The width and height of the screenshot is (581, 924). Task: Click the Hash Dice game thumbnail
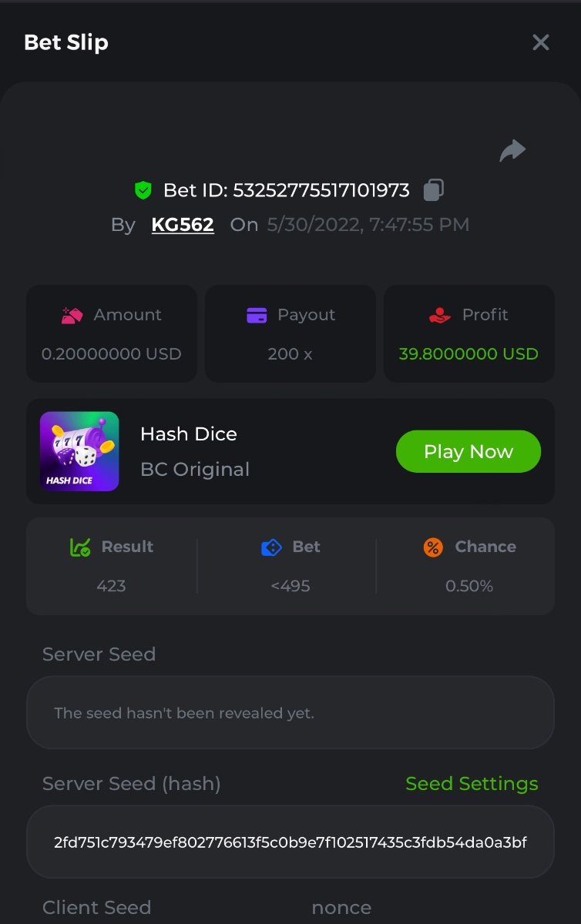79,451
